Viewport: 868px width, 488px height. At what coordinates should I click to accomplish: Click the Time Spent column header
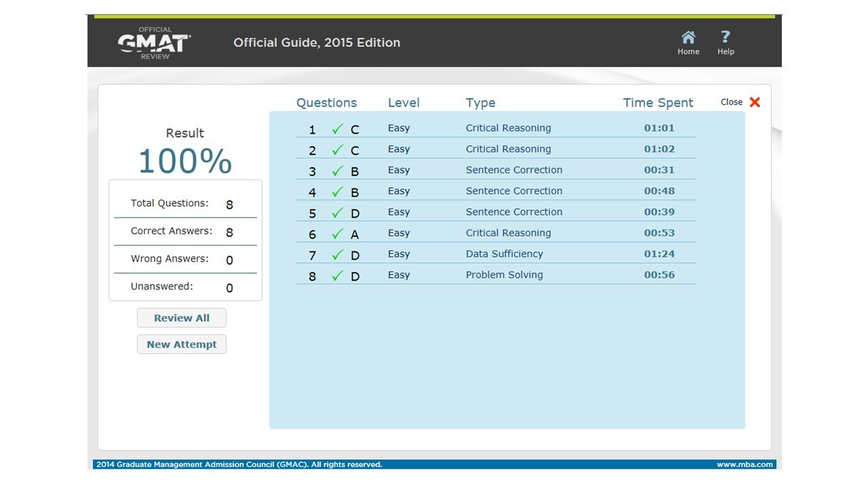point(658,103)
